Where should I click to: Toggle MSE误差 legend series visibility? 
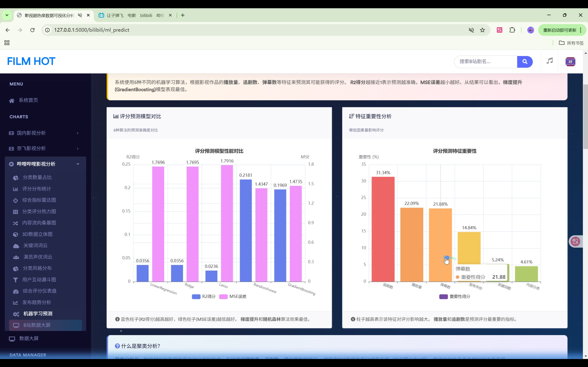pos(233,296)
